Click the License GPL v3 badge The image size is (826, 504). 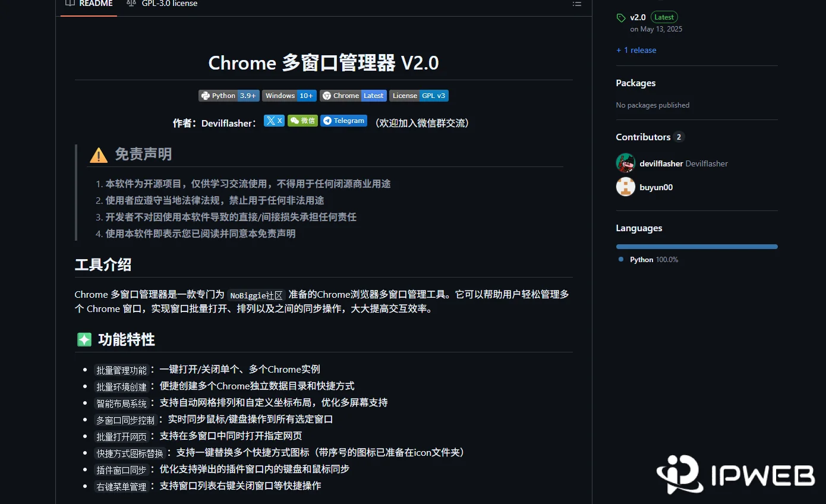(x=418, y=95)
